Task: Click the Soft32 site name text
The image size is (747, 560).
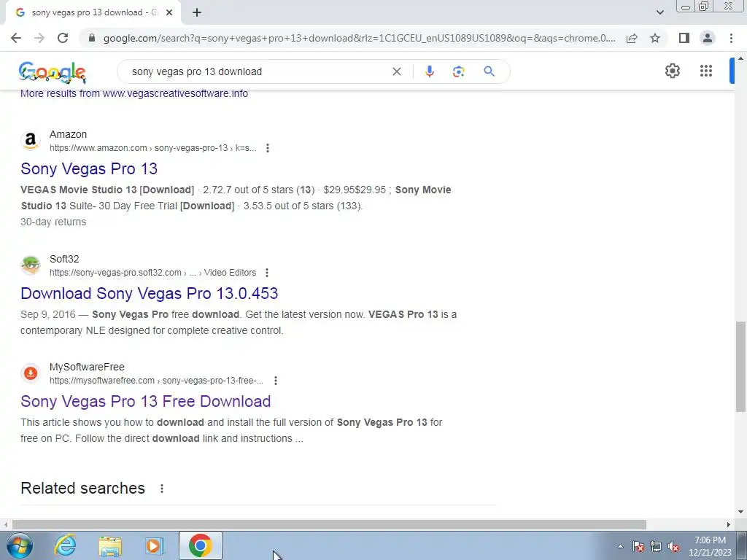Action: pos(64,259)
